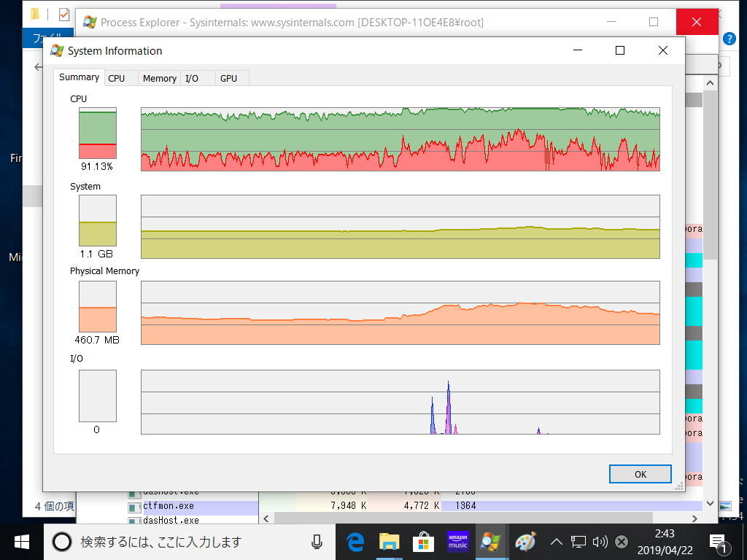Click the Process Explorer vertical scrollbar thumb
The height and width of the screenshot is (560, 747).
pyautogui.click(x=710, y=175)
